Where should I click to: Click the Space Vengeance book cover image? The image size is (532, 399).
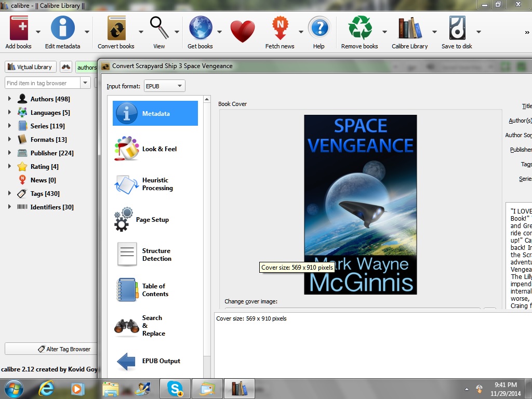(361, 205)
